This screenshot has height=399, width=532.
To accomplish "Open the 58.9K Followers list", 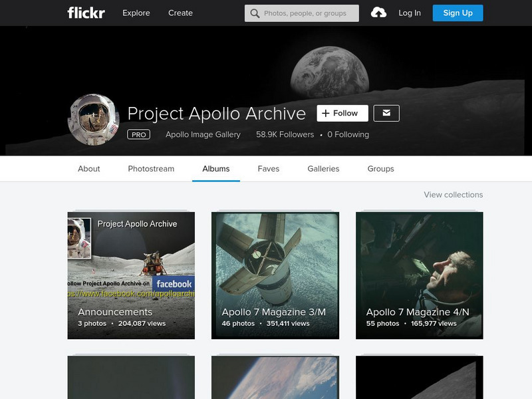I will click(x=285, y=135).
